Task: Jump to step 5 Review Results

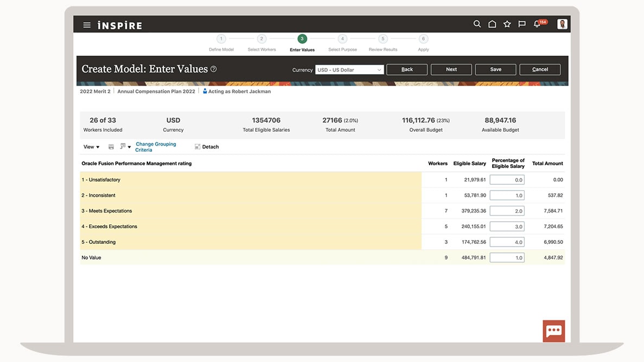Action: pyautogui.click(x=383, y=39)
